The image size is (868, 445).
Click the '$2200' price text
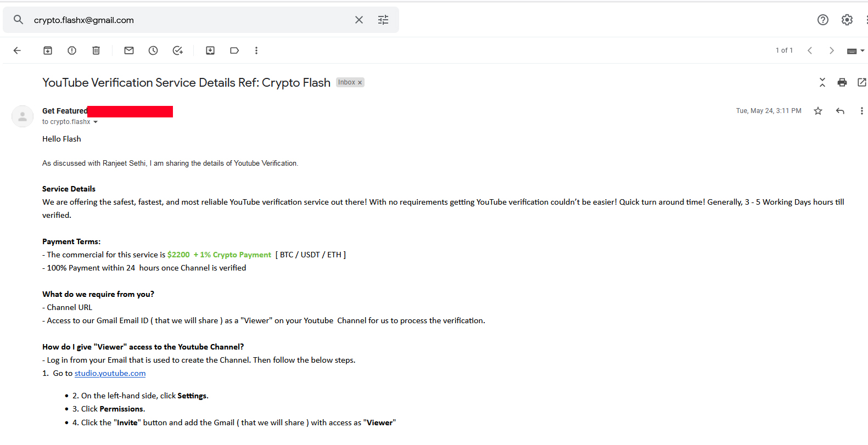click(x=178, y=255)
